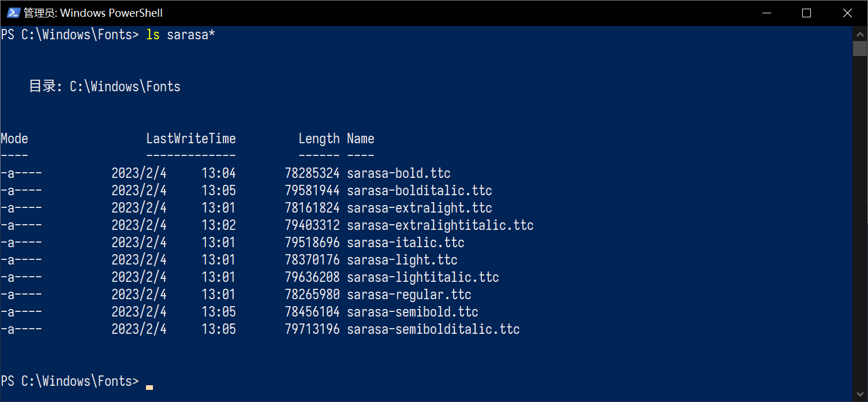868x402 pixels.
Task: Click the window title 管理员: Windows PowerShell
Action: (92, 12)
